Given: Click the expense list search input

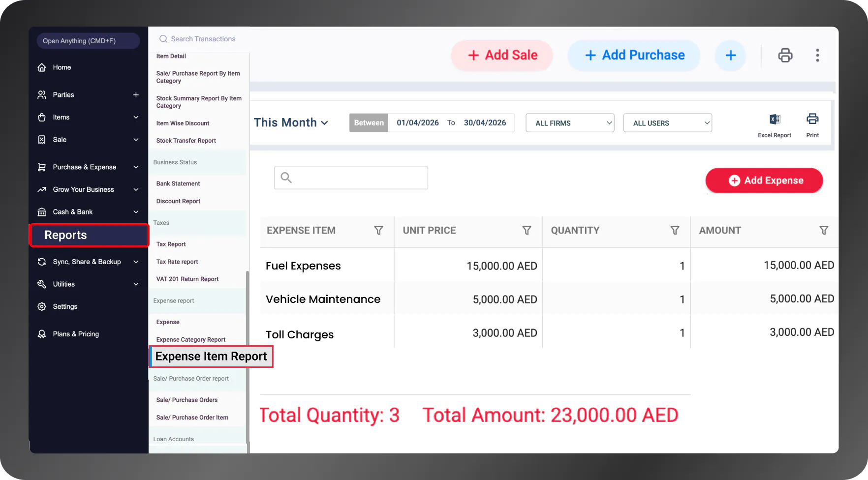Looking at the screenshot, I should [351, 178].
